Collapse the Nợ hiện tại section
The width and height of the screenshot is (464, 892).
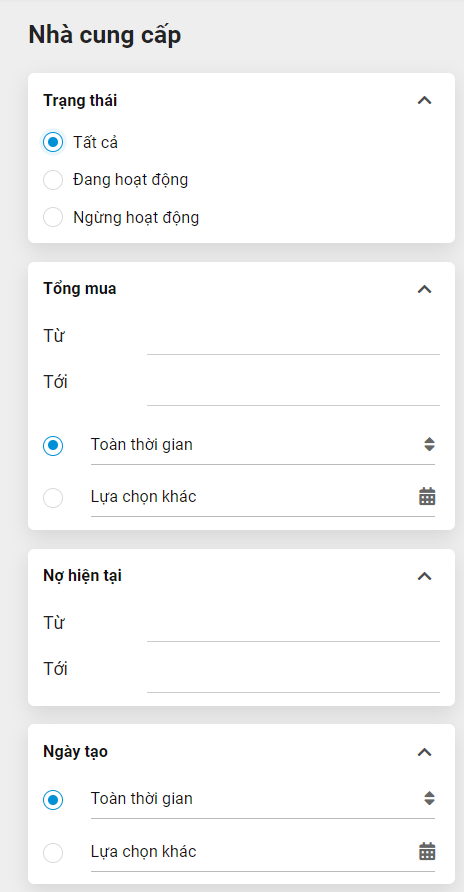click(424, 576)
